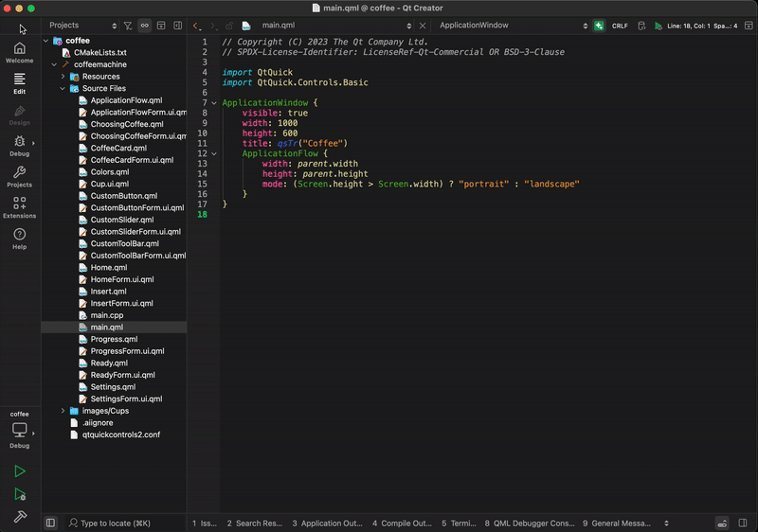Toggle synchronize with editor link icon
The height and width of the screenshot is (532, 758).
click(144, 26)
